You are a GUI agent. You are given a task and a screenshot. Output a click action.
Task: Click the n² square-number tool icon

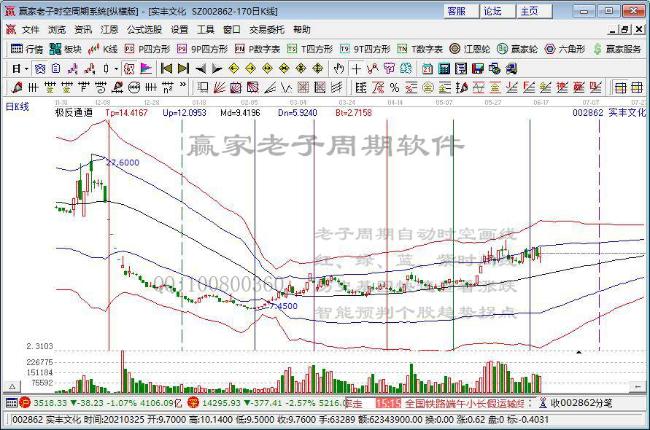167,87
